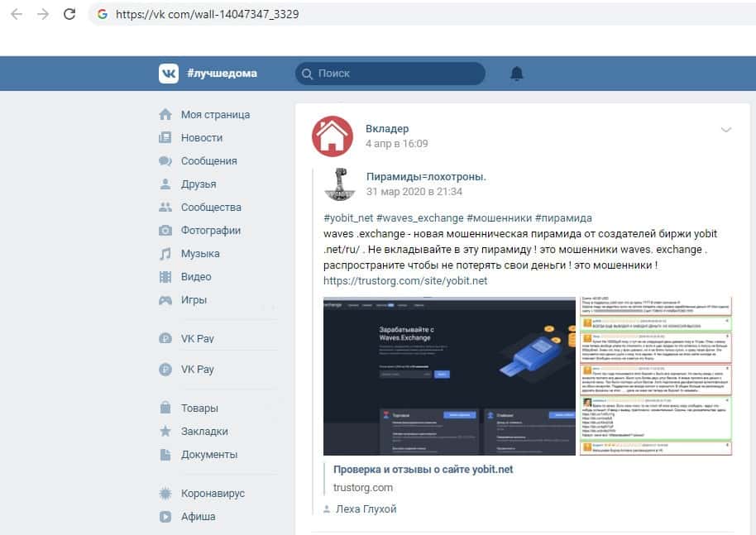Click the #мошенники hashtag

tap(500, 217)
